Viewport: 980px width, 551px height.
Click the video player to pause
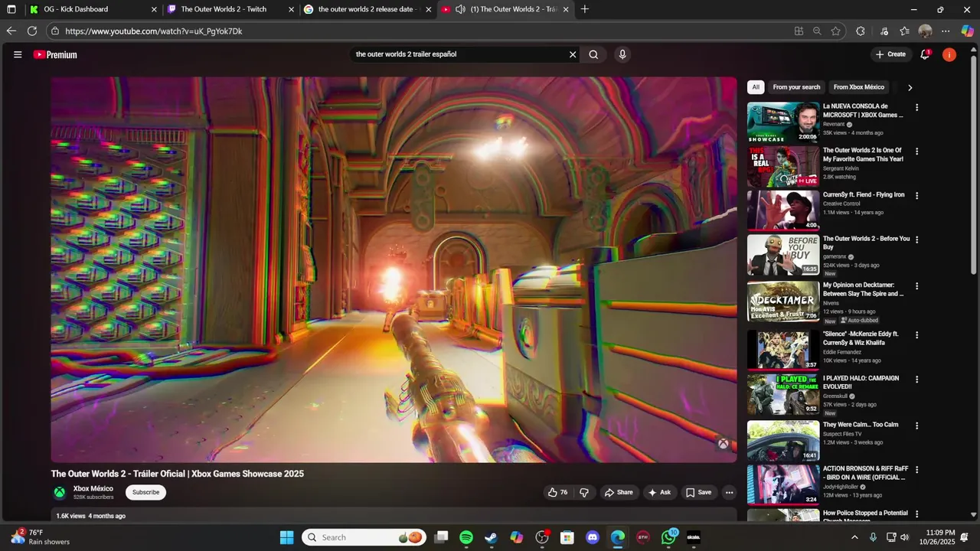click(394, 269)
